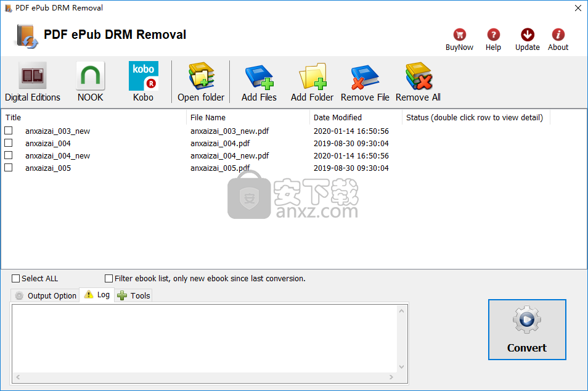This screenshot has height=391, width=588.
Task: Click log scrollbar down arrow
Action: pyautogui.click(x=402, y=367)
